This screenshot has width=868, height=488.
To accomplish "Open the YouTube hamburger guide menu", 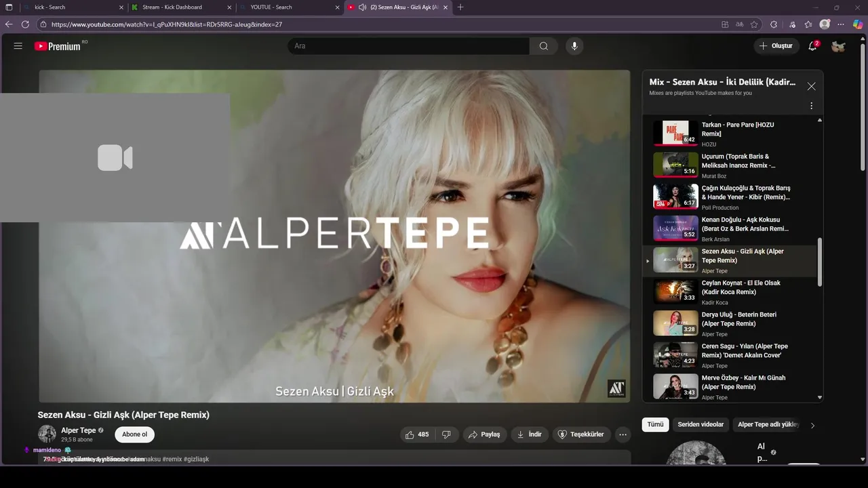I will click(x=18, y=46).
